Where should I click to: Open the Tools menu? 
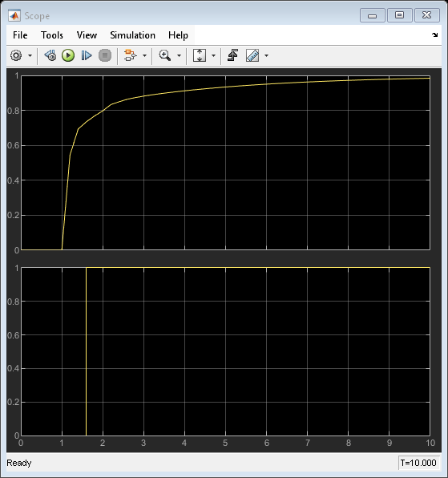[x=52, y=35]
